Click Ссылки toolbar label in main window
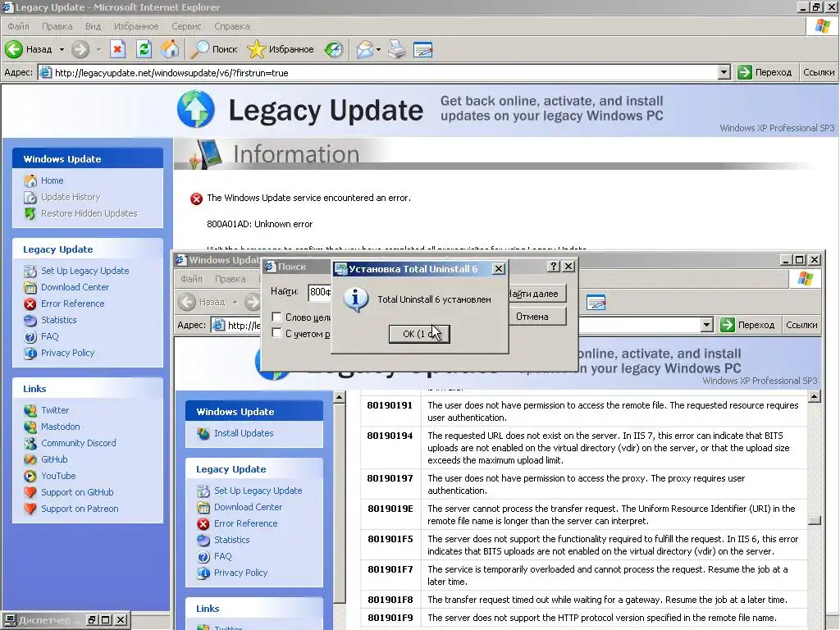The image size is (840, 630). (x=819, y=72)
